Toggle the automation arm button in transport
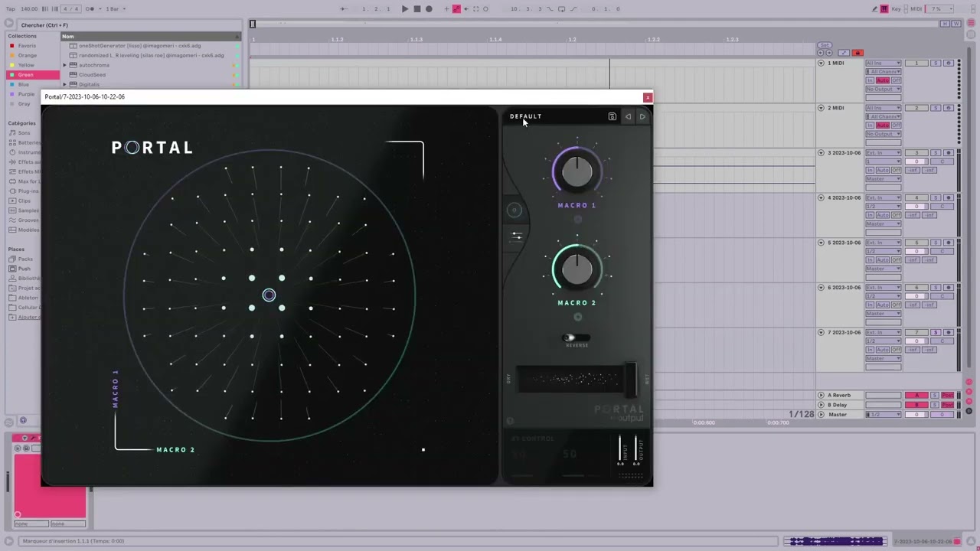 coord(456,9)
